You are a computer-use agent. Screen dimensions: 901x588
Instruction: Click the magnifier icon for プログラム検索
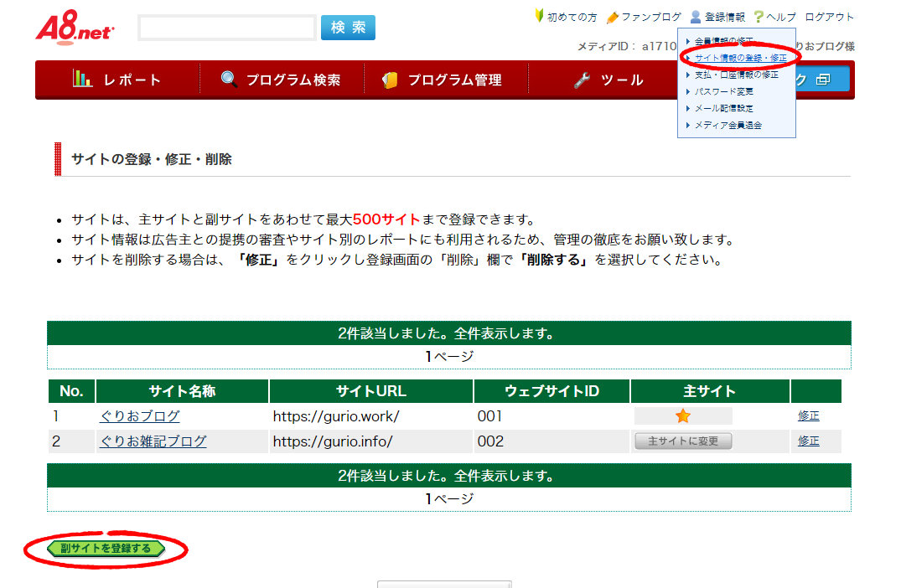(x=229, y=80)
